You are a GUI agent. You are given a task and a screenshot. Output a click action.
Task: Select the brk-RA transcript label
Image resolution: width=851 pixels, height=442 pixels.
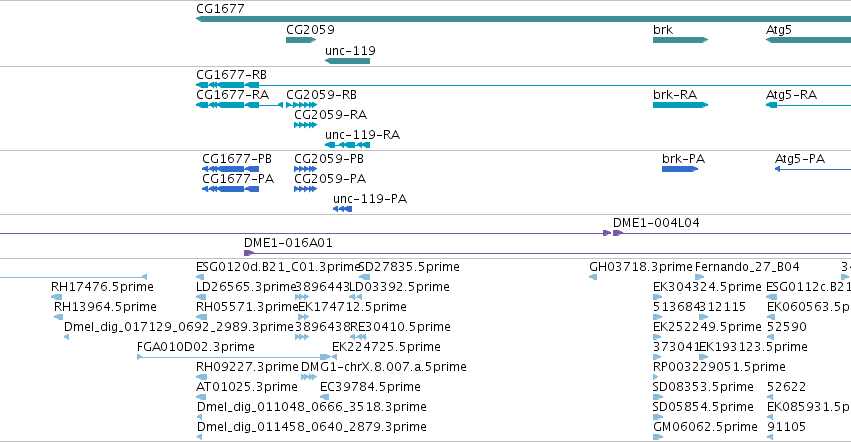[675, 94]
